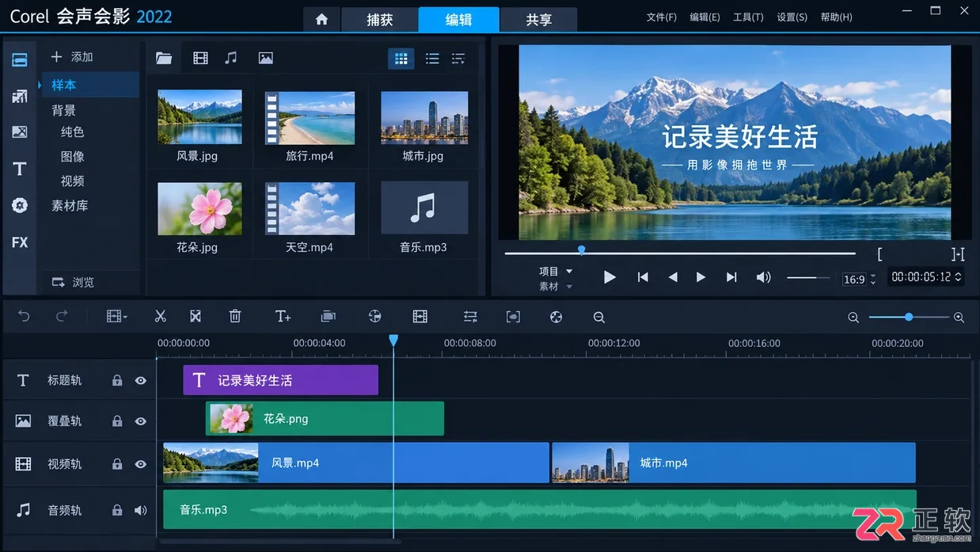Adjust the timeline zoom slider
The width and height of the screenshot is (980, 552).
point(909,317)
